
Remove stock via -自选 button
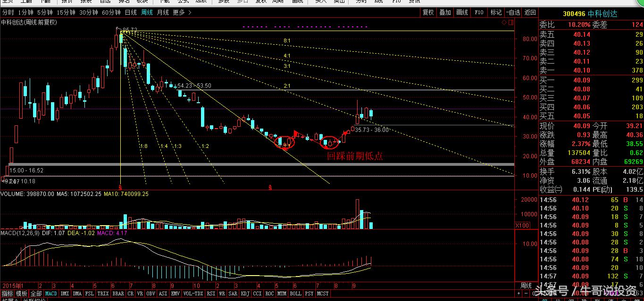[x=513, y=13]
